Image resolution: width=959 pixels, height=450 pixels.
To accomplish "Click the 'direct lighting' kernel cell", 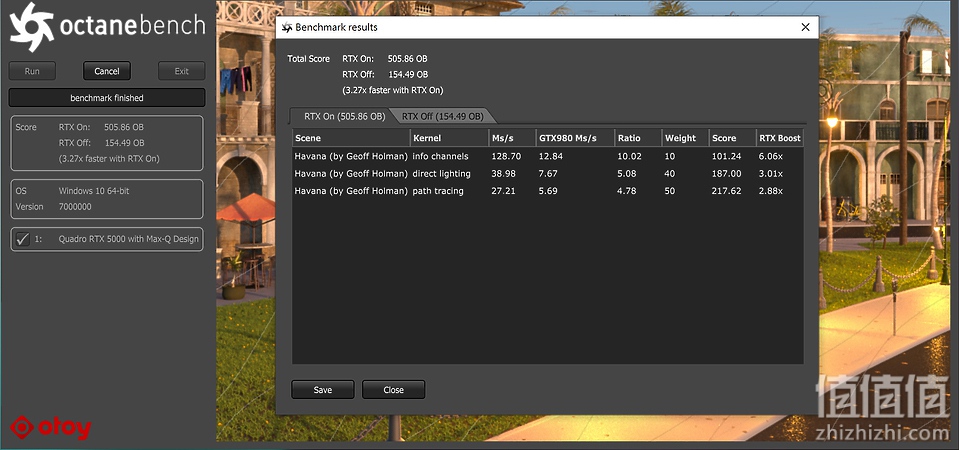I will pyautogui.click(x=442, y=174).
